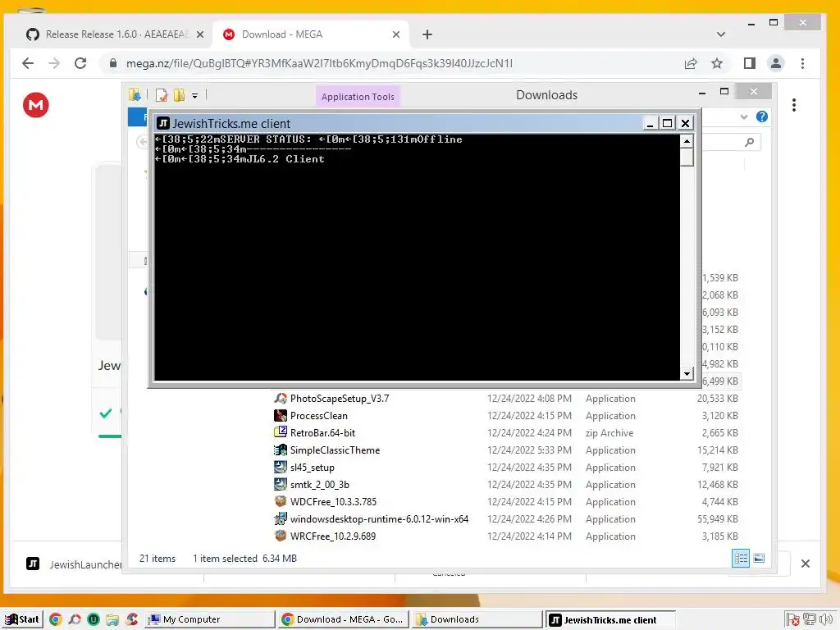The width and height of the screenshot is (840, 630).
Task: Switch Explorer to details view
Action: point(741,558)
